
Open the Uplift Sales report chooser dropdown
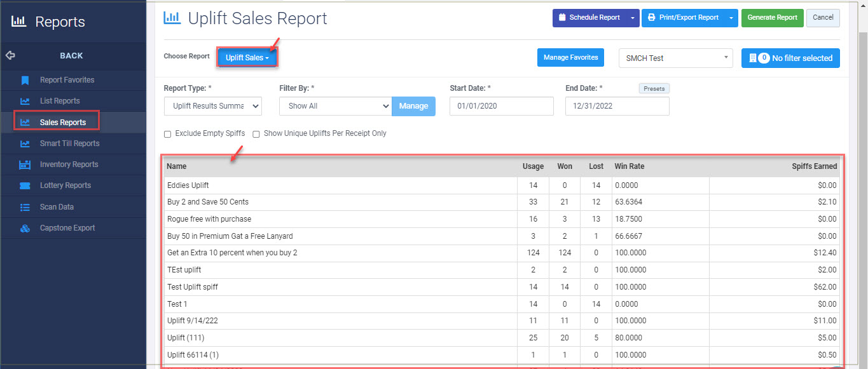click(247, 58)
